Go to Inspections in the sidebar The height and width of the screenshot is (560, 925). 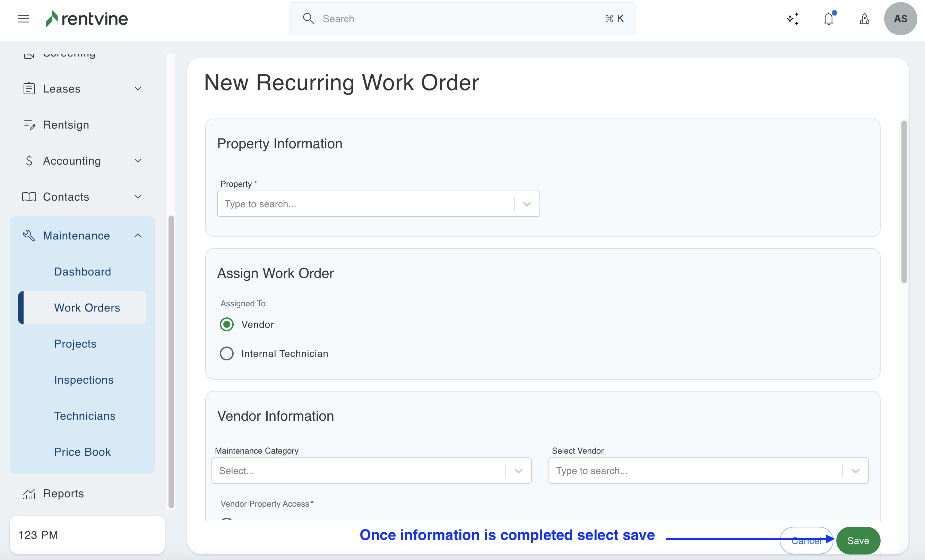click(x=84, y=380)
